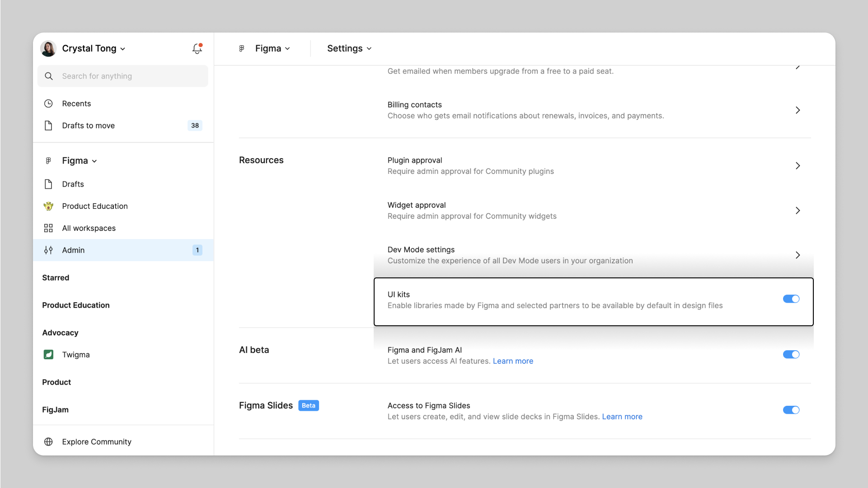Open Widget approval setting
868x488 pixels.
click(x=593, y=211)
